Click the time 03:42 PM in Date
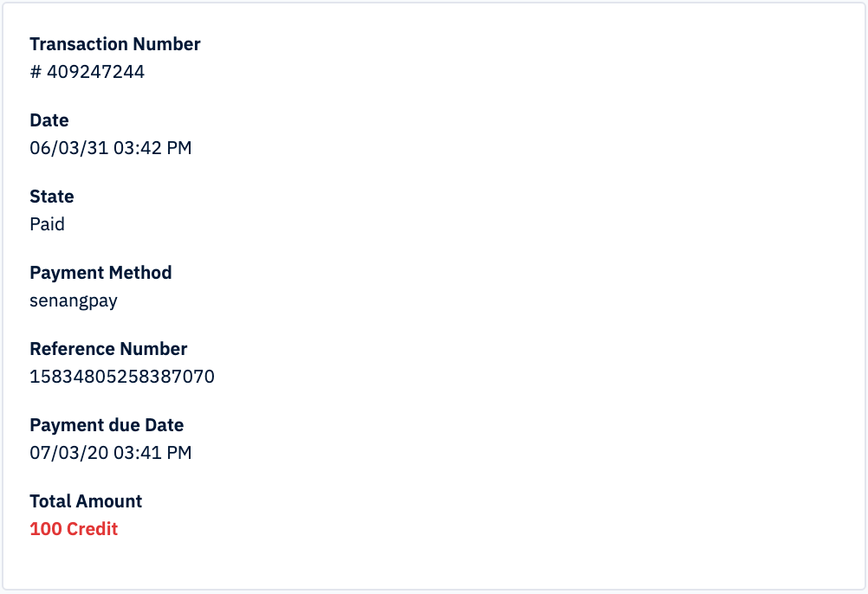This screenshot has height=594, width=868. pos(152,148)
